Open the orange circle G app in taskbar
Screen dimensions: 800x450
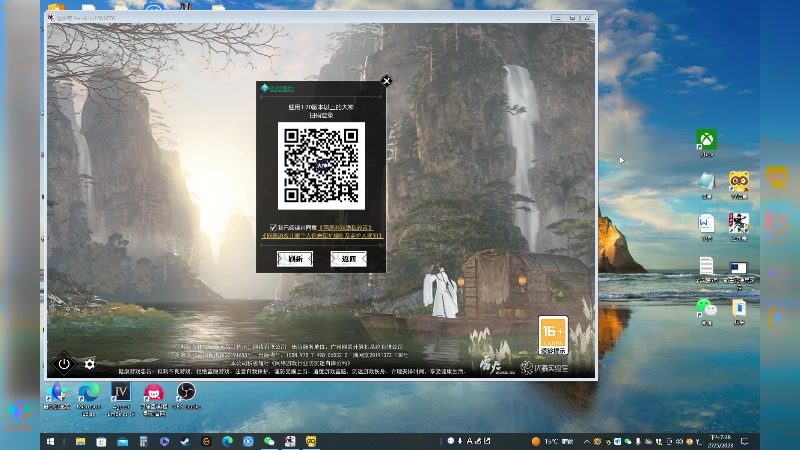click(x=206, y=441)
